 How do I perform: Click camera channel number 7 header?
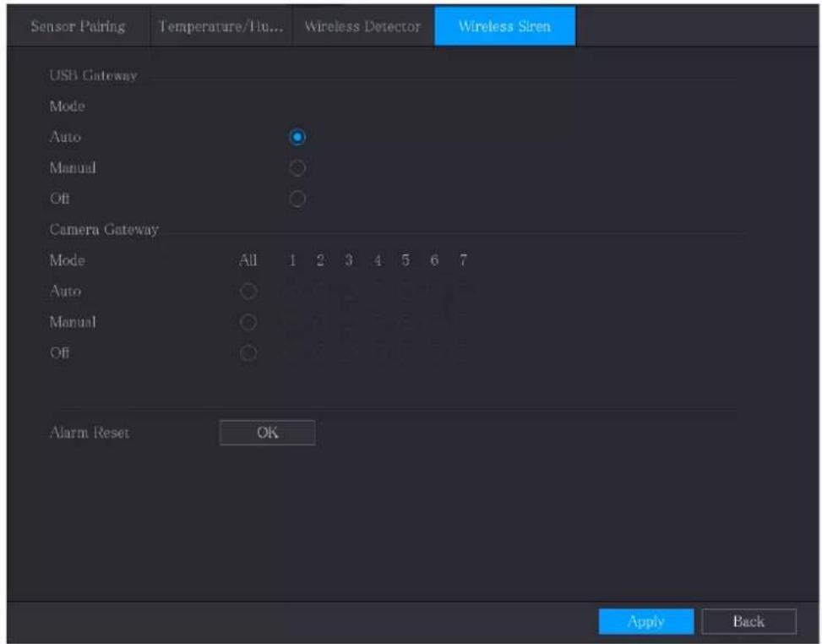pyautogui.click(x=463, y=260)
